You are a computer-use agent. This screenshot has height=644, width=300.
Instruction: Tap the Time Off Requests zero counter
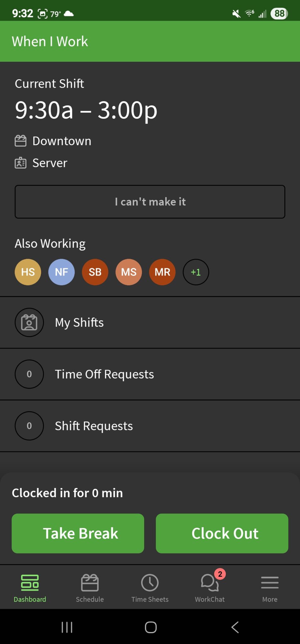click(29, 374)
